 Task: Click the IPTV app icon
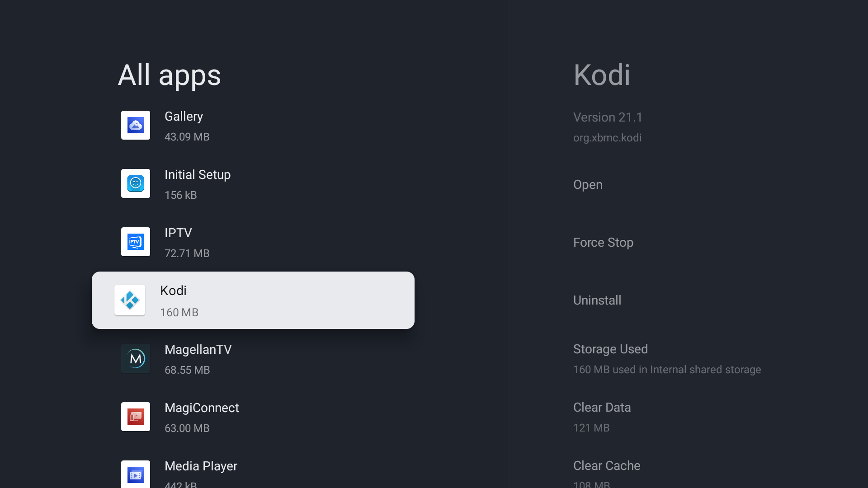(135, 242)
